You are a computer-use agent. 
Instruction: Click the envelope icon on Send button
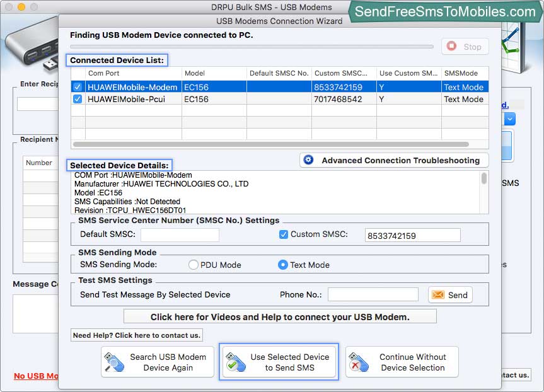[438, 294]
